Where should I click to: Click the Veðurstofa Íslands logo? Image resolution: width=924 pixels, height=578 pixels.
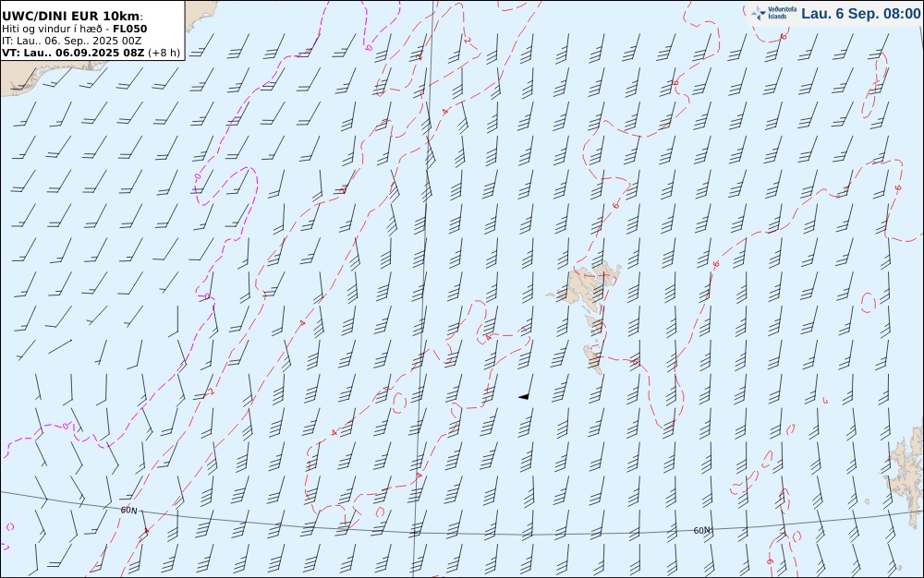(773, 13)
